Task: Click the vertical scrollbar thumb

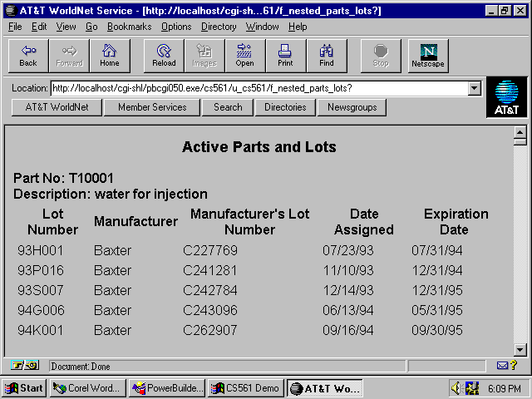Action: [x=520, y=142]
